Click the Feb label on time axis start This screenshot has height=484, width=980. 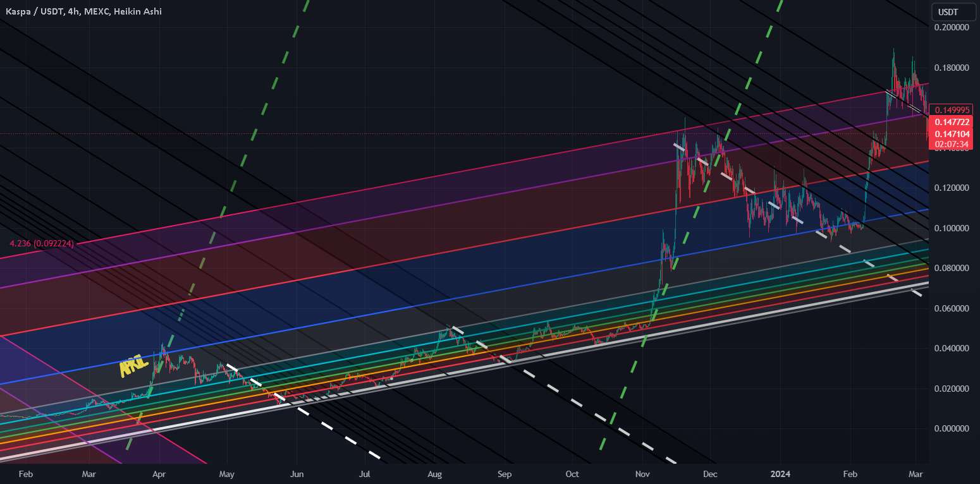coord(25,473)
